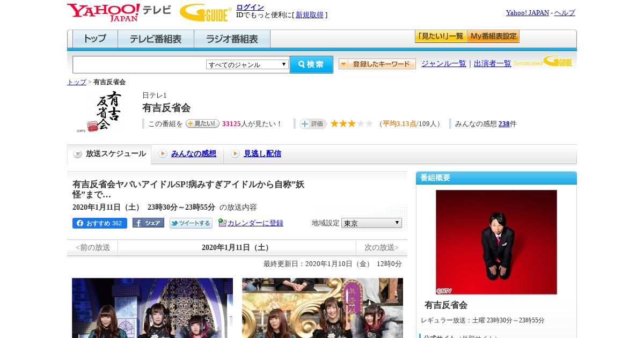Click the Facebook シェア button
Screen dimensions: 644x338
[x=148, y=223]
